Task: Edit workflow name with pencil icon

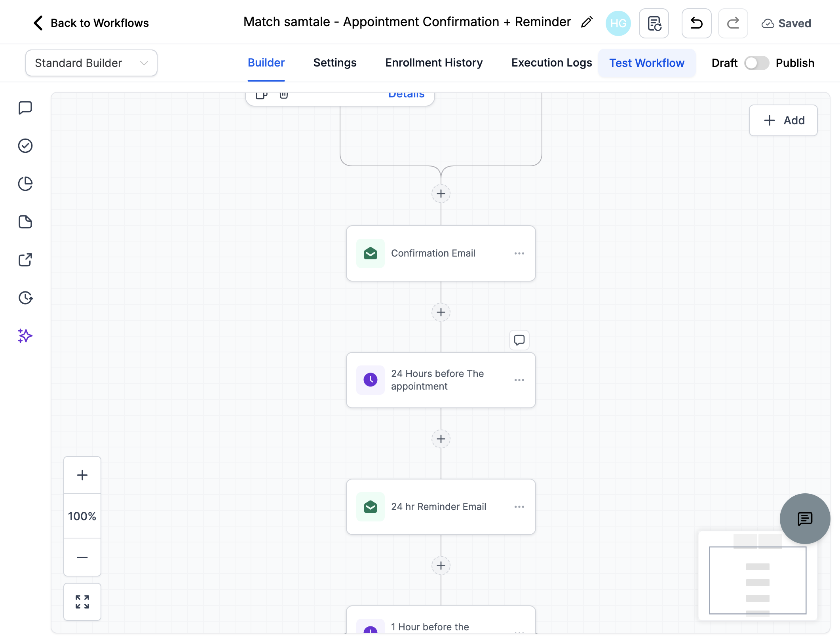Action: coord(587,22)
